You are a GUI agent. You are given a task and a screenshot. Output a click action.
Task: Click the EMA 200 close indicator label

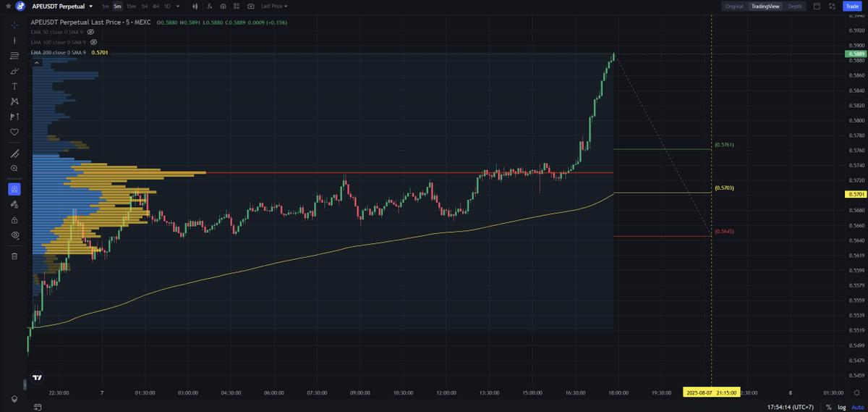click(x=58, y=52)
